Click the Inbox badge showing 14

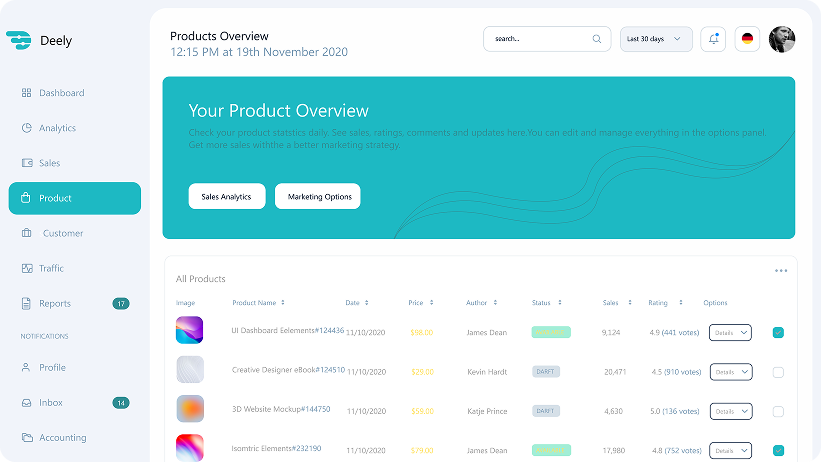click(x=121, y=403)
